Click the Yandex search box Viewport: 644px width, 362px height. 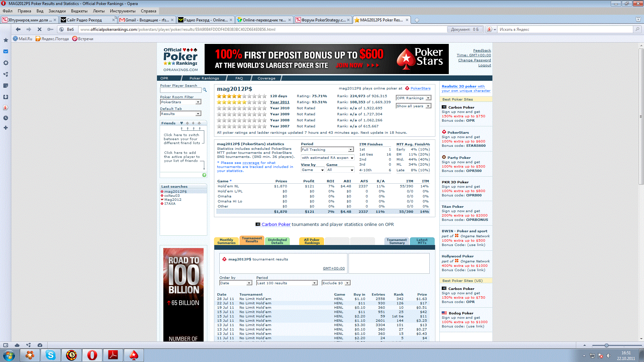[566, 29]
